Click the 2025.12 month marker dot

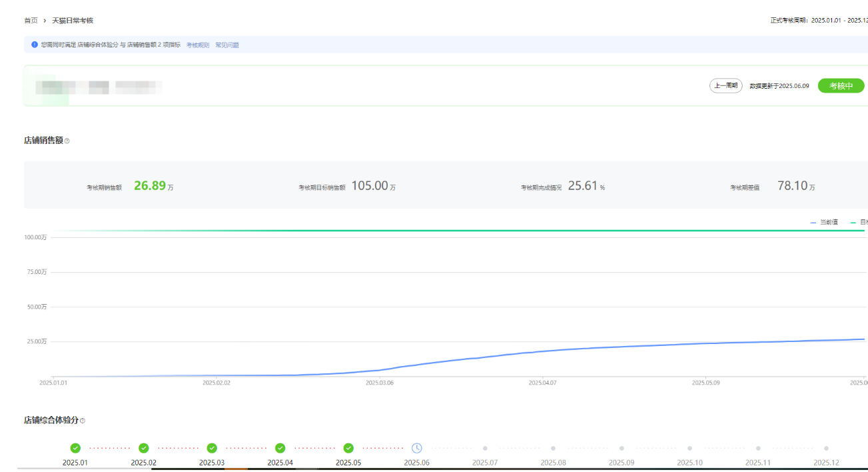click(826, 448)
